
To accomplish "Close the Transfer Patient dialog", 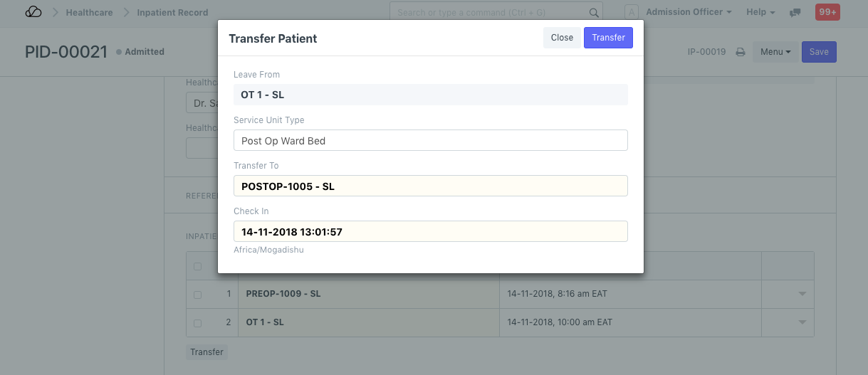I will coord(562,38).
